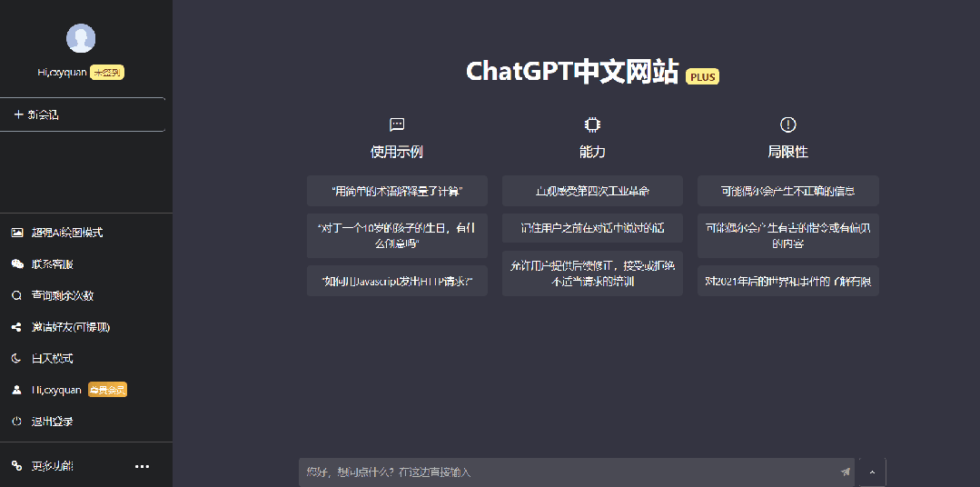Click the fourth industrial revolution capability card
The height and width of the screenshot is (487, 980).
tap(592, 191)
